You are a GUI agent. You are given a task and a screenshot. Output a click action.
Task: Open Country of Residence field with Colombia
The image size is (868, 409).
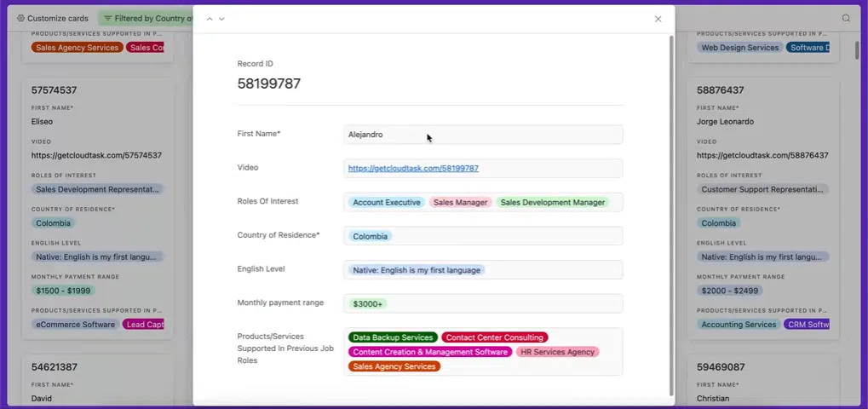483,236
